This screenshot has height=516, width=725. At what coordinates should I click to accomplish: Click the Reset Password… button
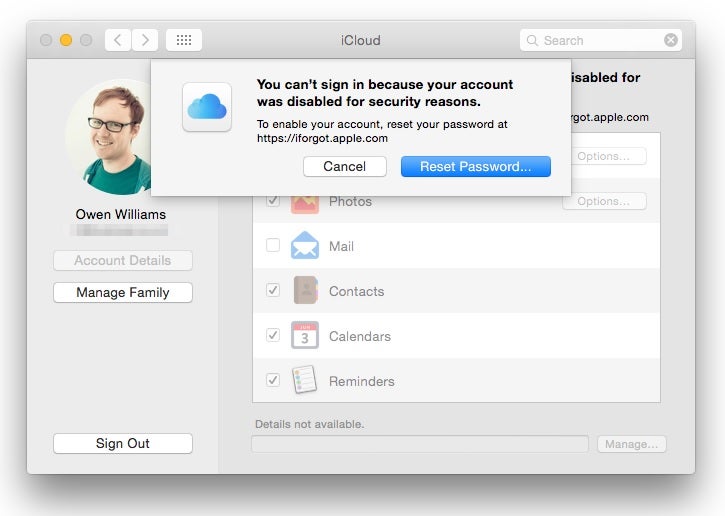(x=475, y=166)
